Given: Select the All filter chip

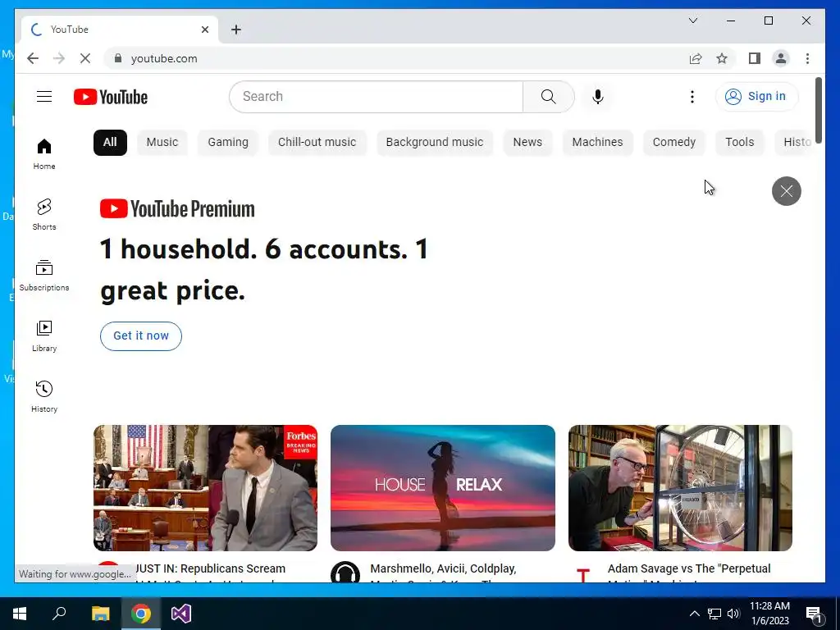Looking at the screenshot, I should pyautogui.click(x=110, y=143).
